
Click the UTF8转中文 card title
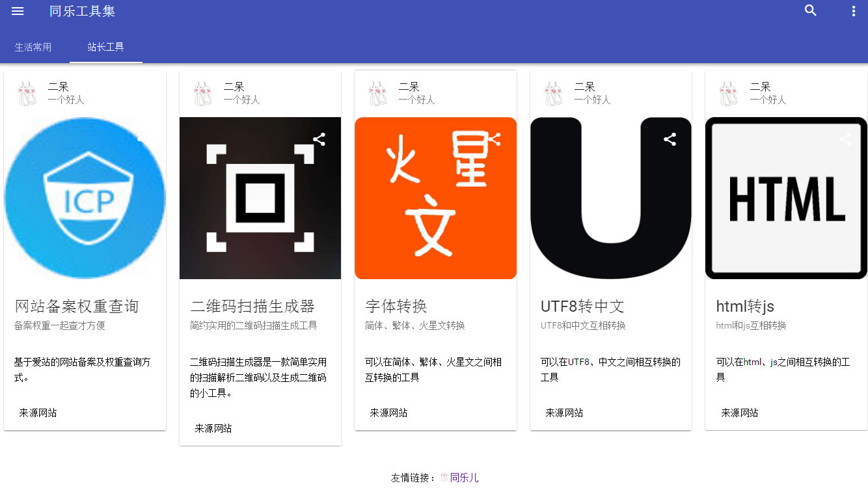[x=582, y=306]
